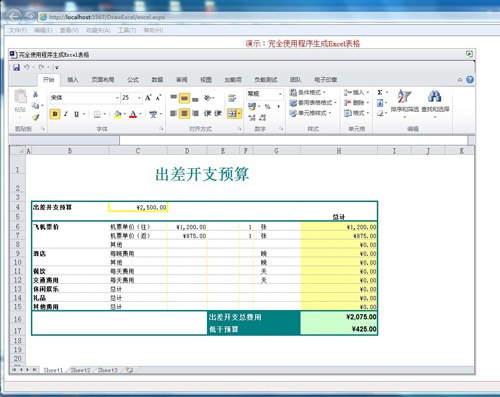
Task: Toggle Top Align
Action: (173, 97)
